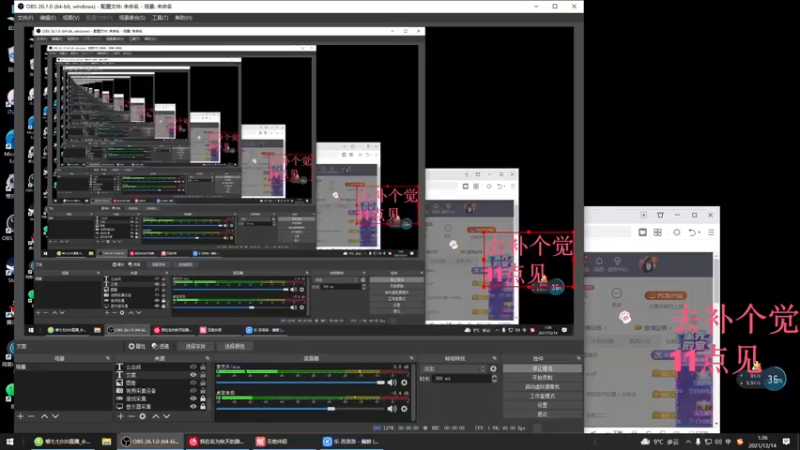Click the skin shirt icon in right window
The image size is (800, 450).
pyautogui.click(x=660, y=215)
